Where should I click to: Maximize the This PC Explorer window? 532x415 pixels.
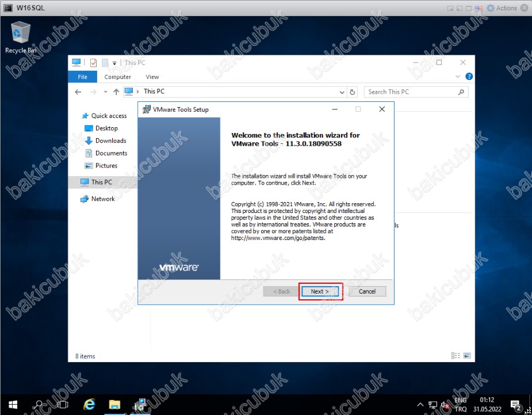[439, 63]
